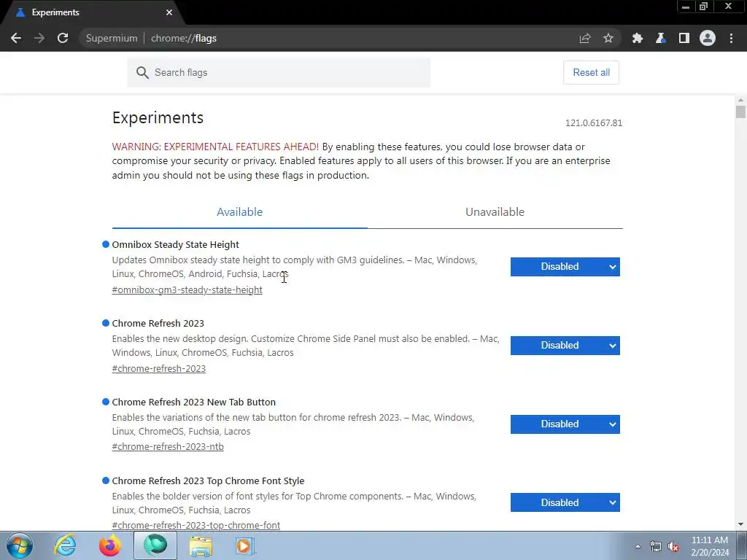Image resolution: width=747 pixels, height=560 pixels.
Task: Open Chrome Refresh 2023 Disabled dropdown
Action: pyautogui.click(x=565, y=345)
